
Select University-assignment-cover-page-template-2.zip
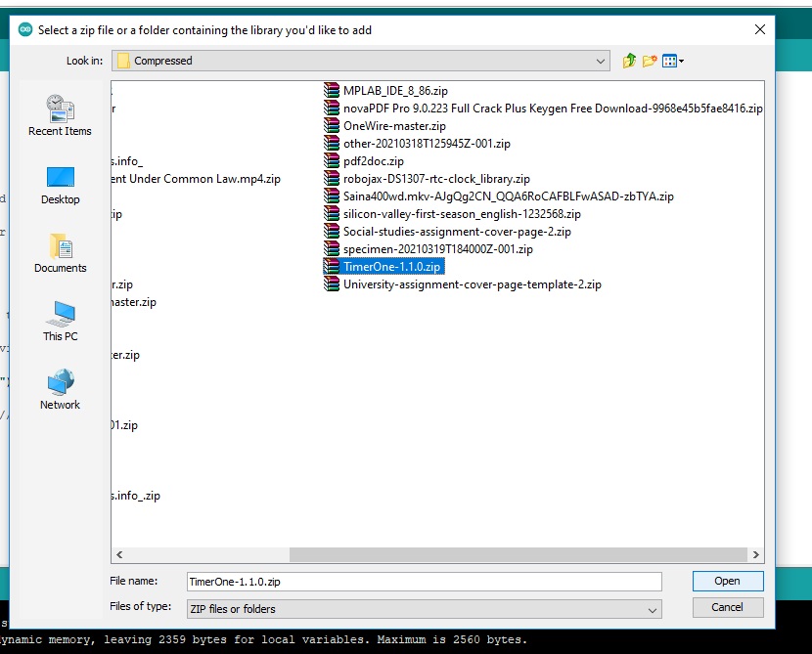tap(473, 284)
